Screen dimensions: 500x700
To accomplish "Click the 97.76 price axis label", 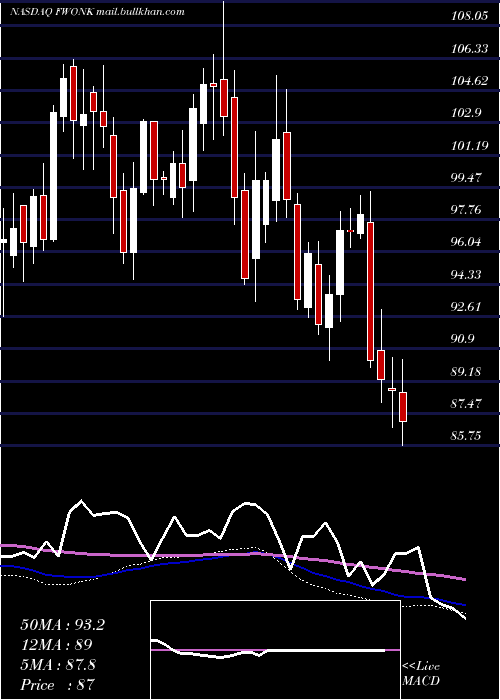I will tap(467, 209).
